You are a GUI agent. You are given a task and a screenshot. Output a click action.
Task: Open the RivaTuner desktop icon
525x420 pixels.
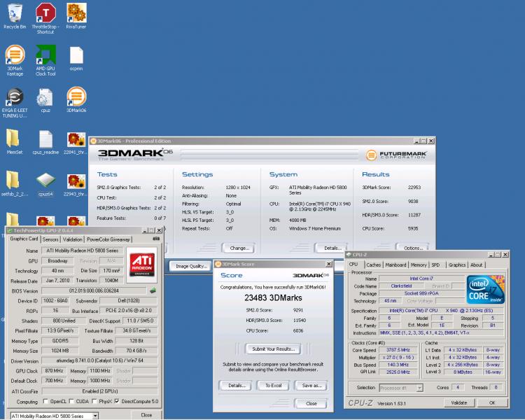click(76, 15)
